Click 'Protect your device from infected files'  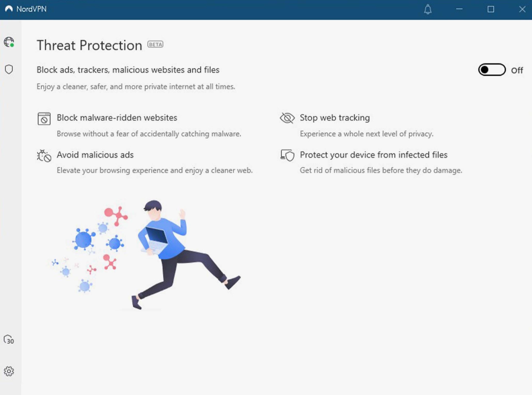(373, 155)
